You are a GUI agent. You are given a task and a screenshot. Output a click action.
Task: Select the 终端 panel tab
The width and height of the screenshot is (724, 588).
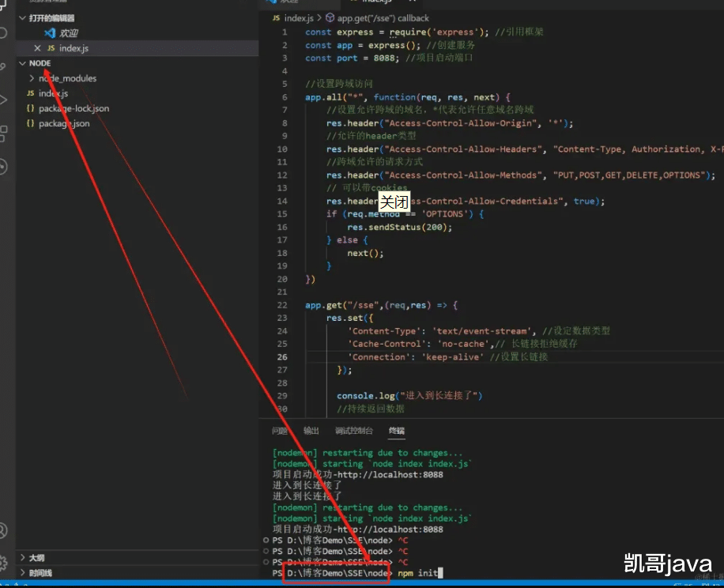[396, 431]
